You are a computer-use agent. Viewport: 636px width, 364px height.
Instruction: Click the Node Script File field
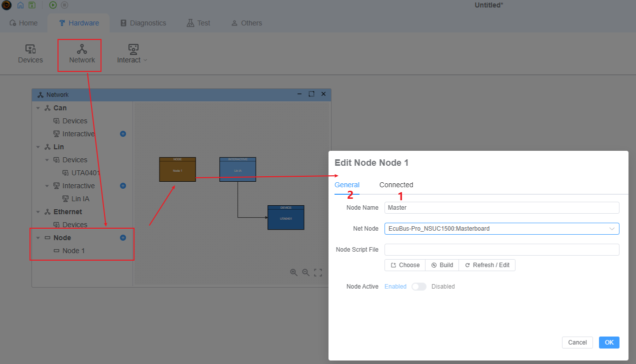(502, 250)
